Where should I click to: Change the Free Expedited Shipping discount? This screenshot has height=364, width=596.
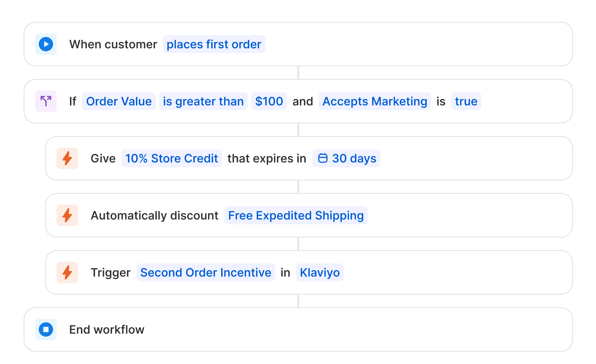click(296, 215)
